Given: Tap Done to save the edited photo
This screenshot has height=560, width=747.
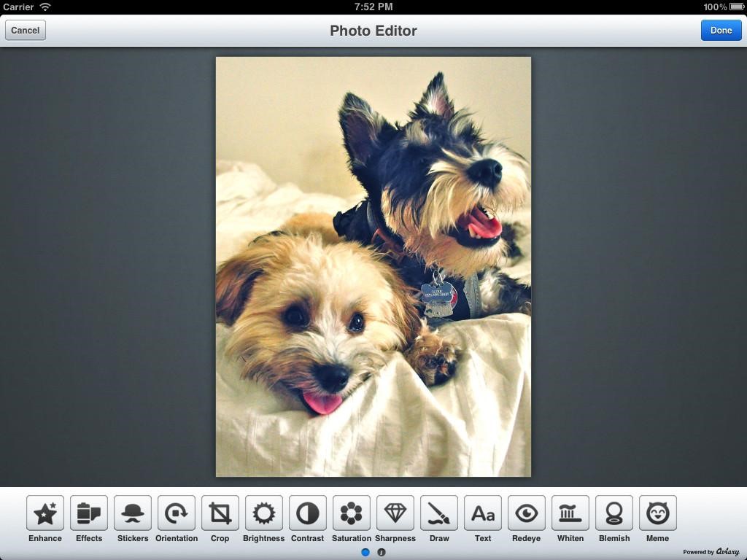Looking at the screenshot, I should pos(721,30).
